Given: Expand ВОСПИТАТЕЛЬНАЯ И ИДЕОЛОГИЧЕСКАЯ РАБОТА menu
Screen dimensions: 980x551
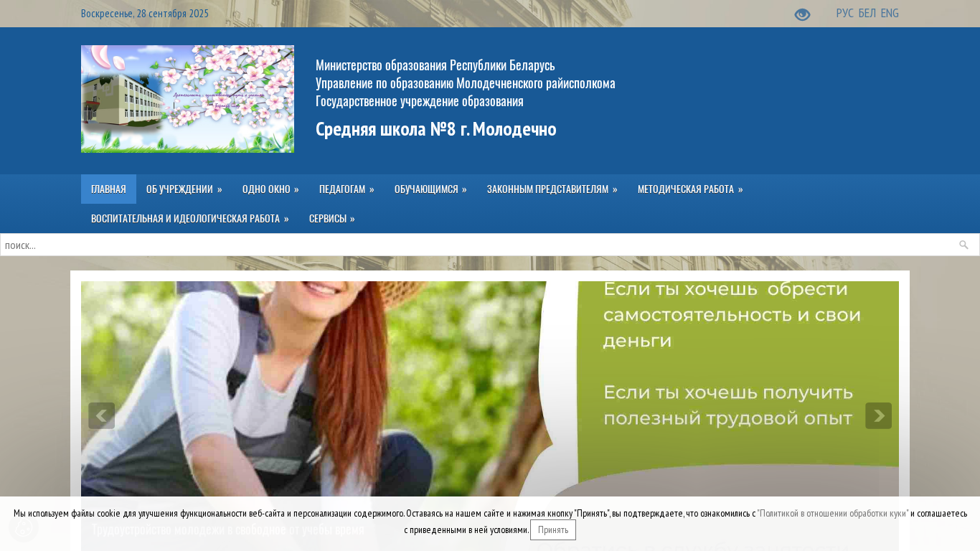Looking at the screenshot, I should point(189,219).
